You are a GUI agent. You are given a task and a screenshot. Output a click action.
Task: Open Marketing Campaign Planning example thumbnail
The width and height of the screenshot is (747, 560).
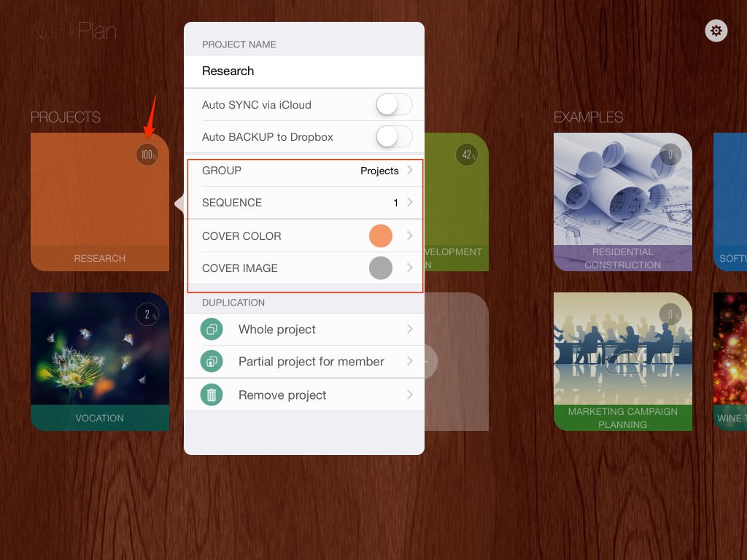tap(623, 350)
